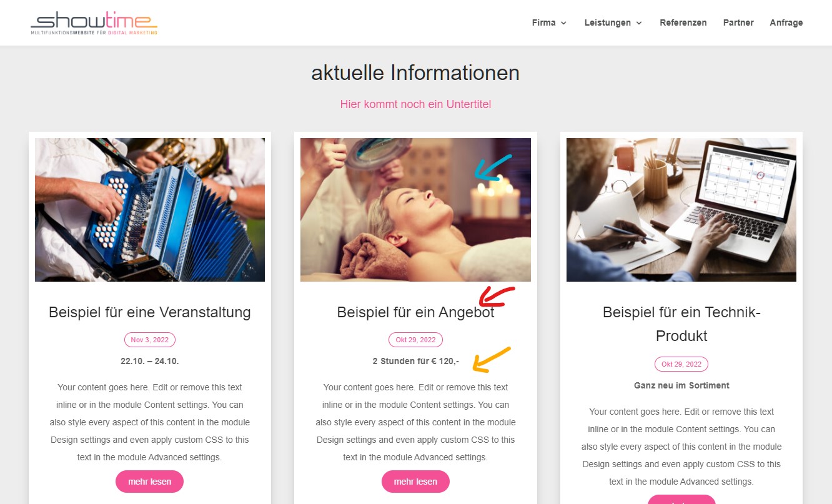Open 'Beispiel für ein Angebot' title

415,312
